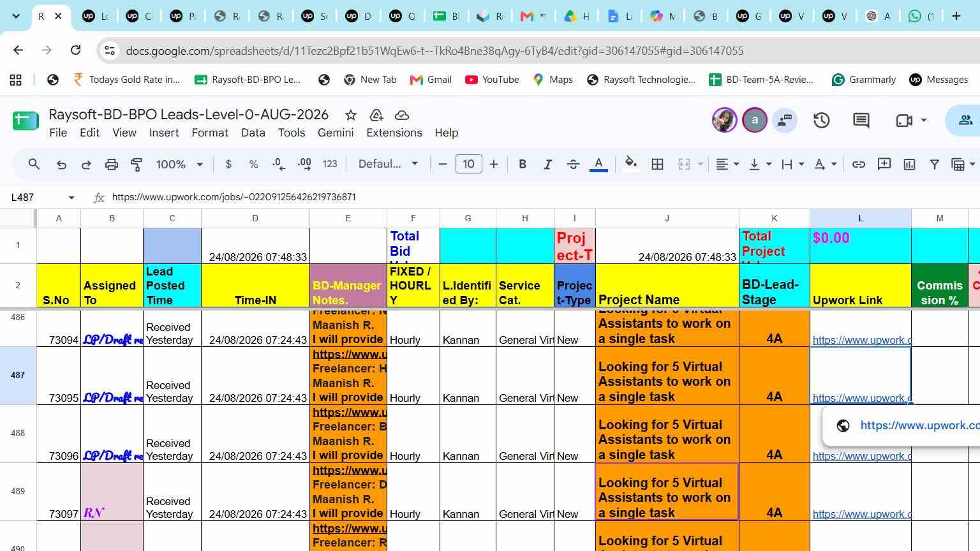
Task: Click the insert chart icon
Action: point(909,165)
